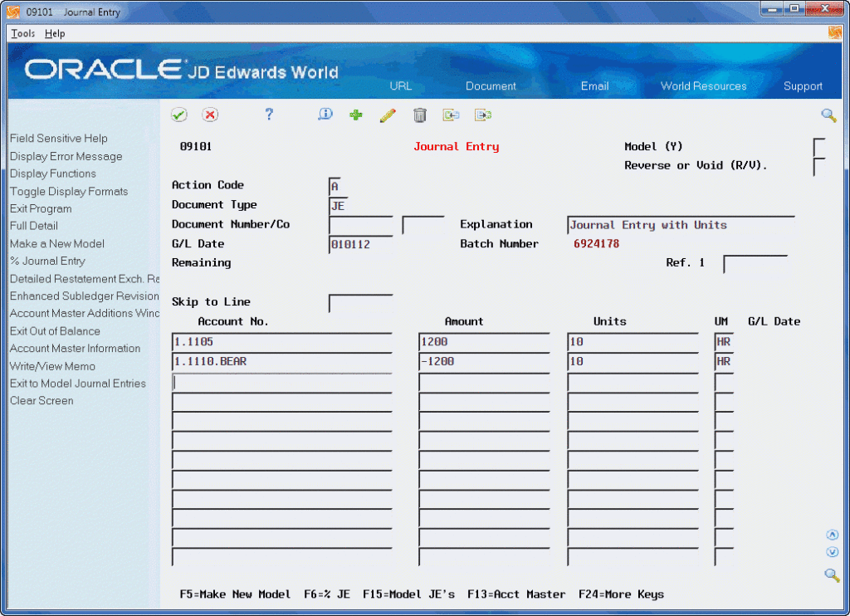Click the green plus Add icon
The width and height of the screenshot is (850, 616).
click(x=355, y=115)
